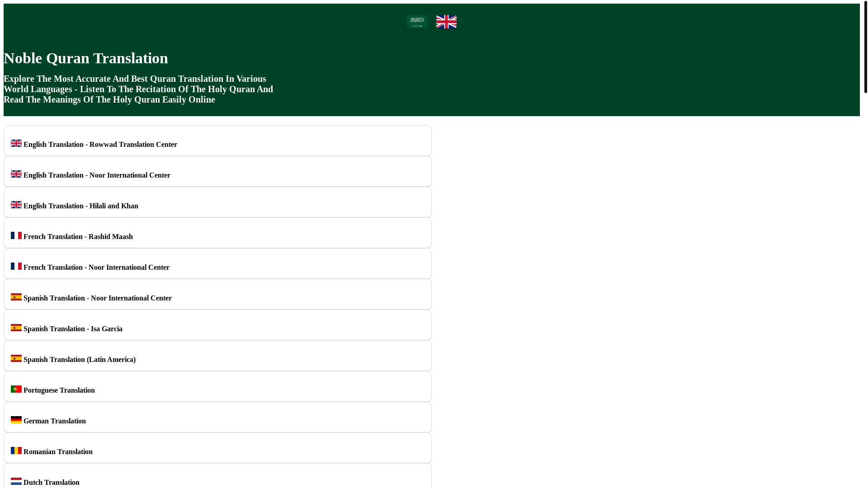Screen dimensions: 868x488
Task: Click German flag beside German Translation
Action: pyautogui.click(x=16, y=420)
